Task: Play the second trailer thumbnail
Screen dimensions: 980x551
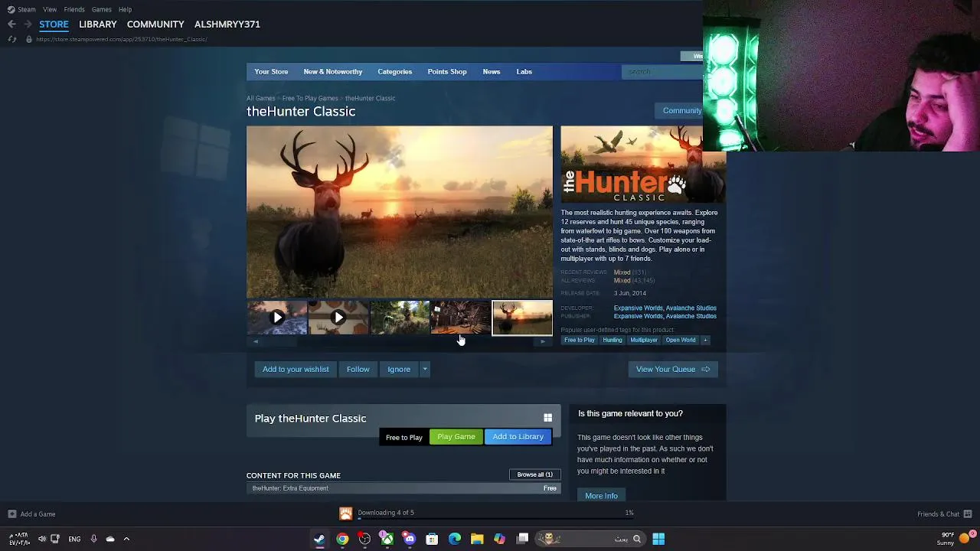Action: (338, 318)
